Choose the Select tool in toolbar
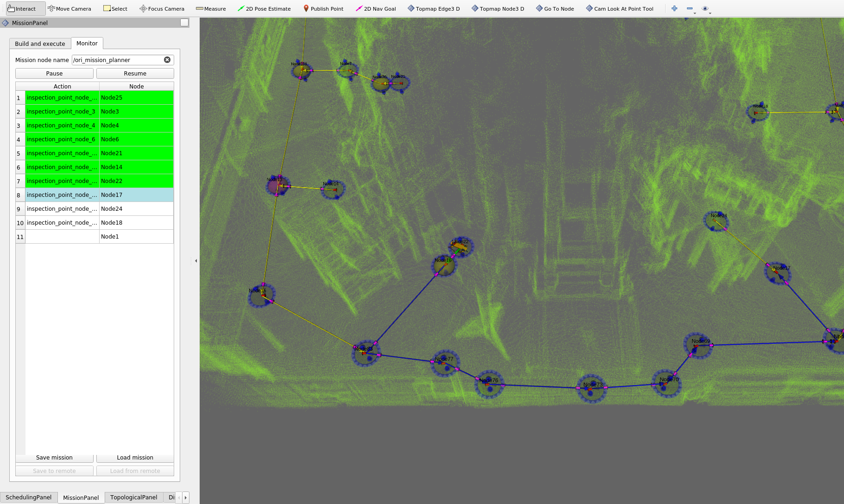The image size is (844, 504). pyautogui.click(x=115, y=8)
